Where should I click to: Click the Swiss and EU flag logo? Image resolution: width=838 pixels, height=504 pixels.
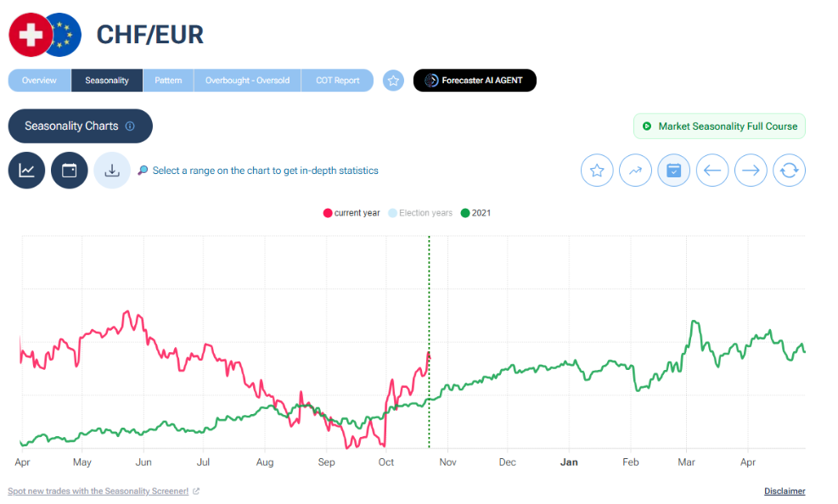tap(45, 35)
